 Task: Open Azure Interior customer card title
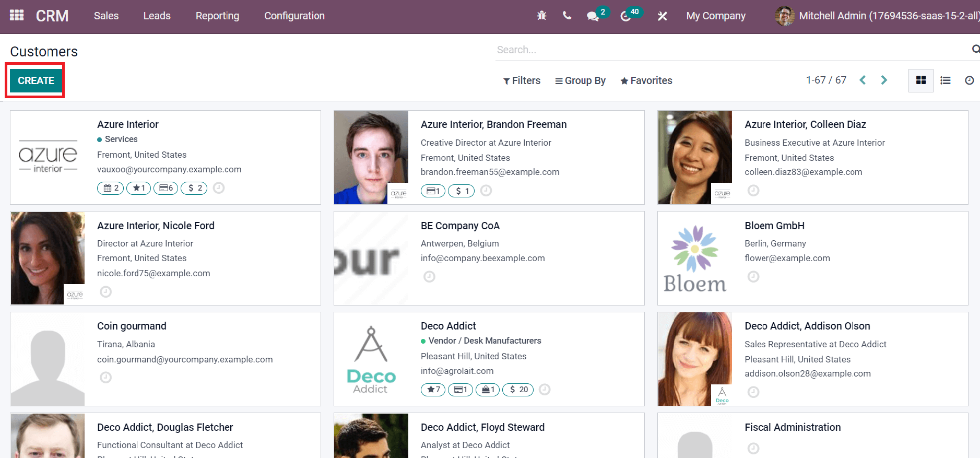128,124
